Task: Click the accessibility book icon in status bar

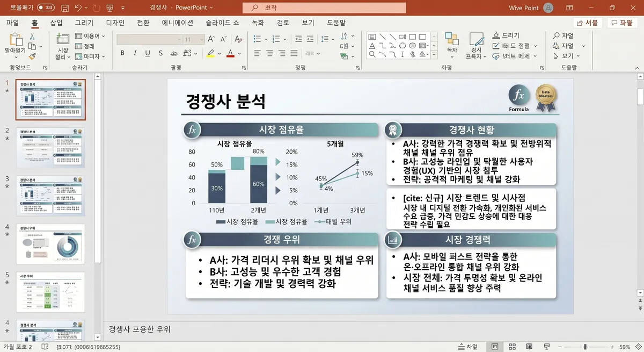Action: (x=46, y=347)
